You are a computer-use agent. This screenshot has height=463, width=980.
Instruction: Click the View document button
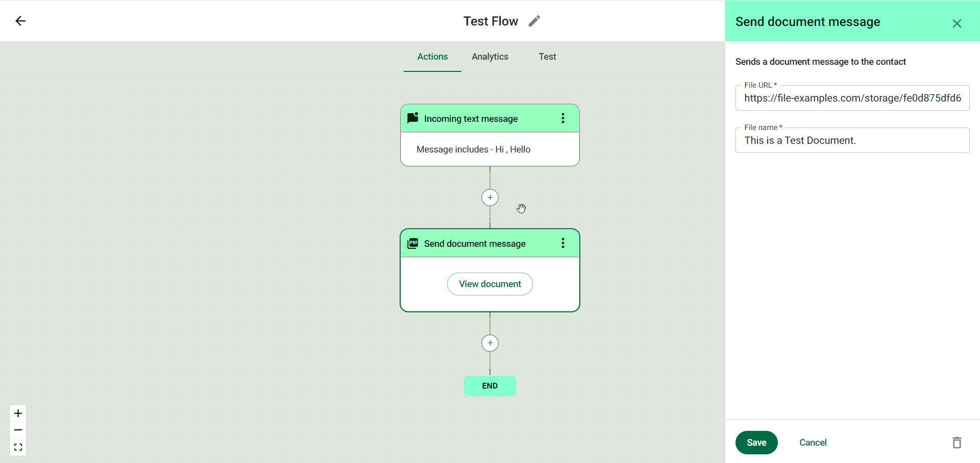pyautogui.click(x=490, y=284)
